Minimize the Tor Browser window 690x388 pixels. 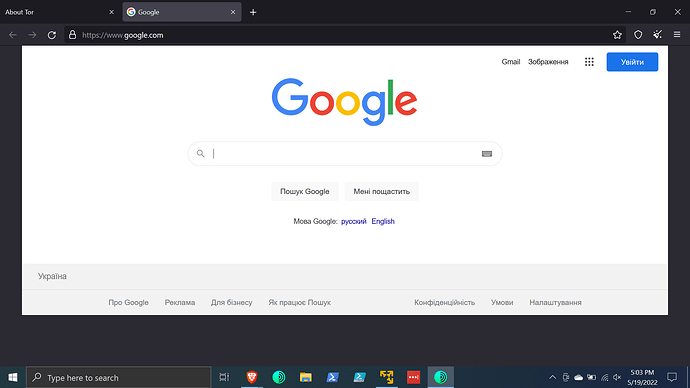[x=628, y=12]
